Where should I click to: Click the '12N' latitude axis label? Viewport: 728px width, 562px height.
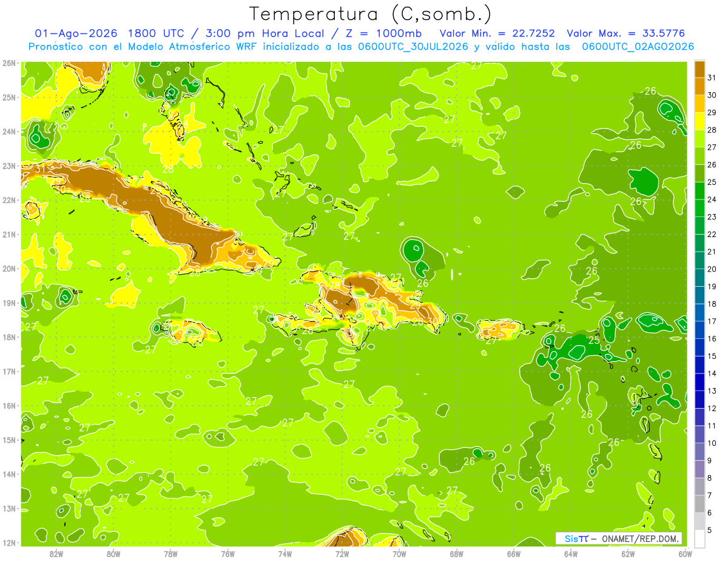tap(9, 543)
